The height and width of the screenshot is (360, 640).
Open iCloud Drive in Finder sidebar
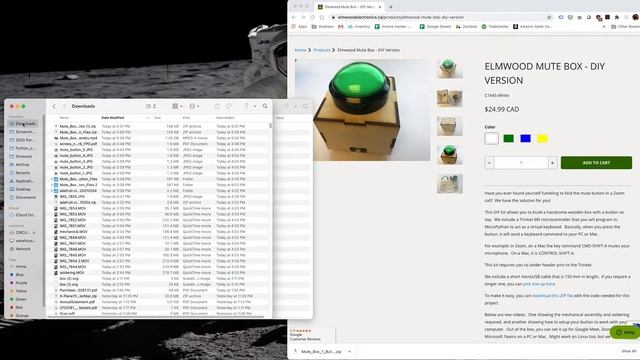(x=23, y=215)
